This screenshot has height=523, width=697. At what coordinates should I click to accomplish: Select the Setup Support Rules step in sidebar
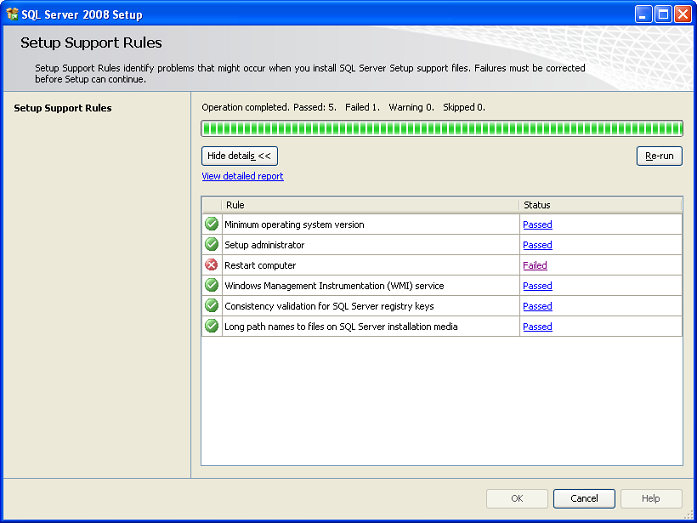coord(63,108)
